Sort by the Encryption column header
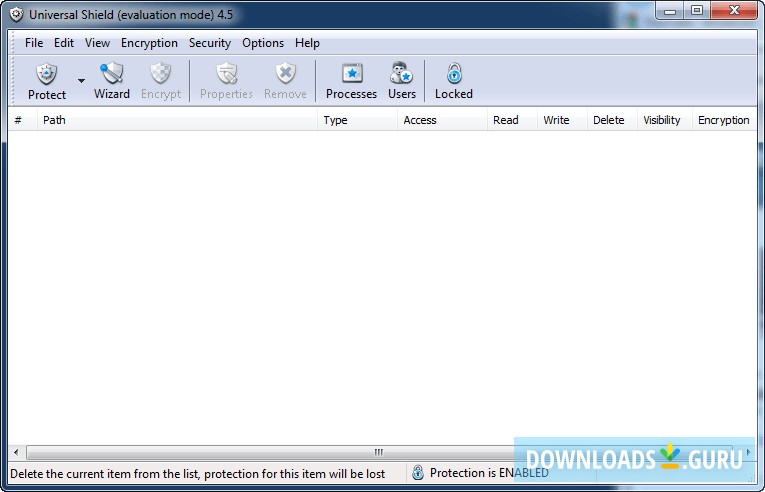765x492 pixels. coord(725,120)
